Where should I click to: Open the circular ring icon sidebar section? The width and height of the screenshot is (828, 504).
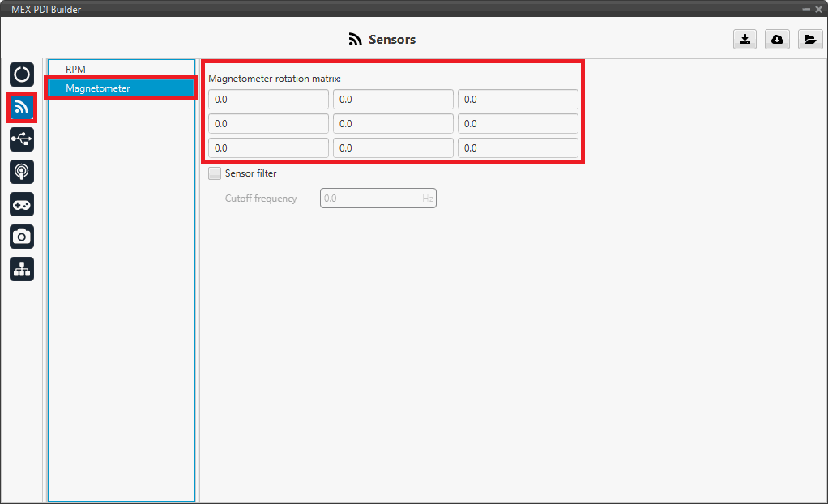[22, 75]
